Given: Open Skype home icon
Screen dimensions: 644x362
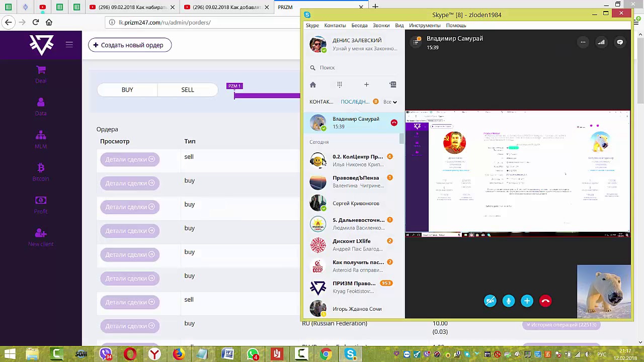Looking at the screenshot, I should coord(312,84).
